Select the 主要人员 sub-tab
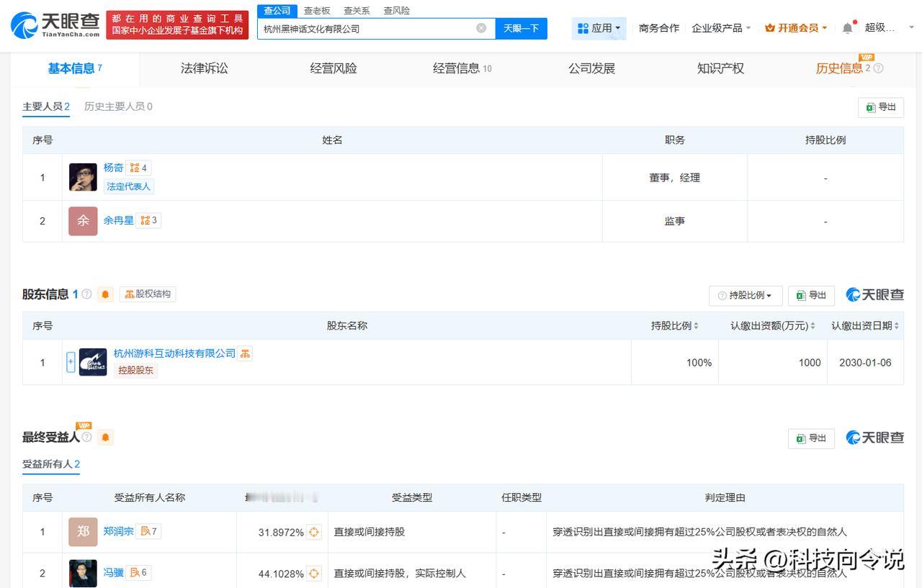The height and width of the screenshot is (588, 922). point(46,107)
